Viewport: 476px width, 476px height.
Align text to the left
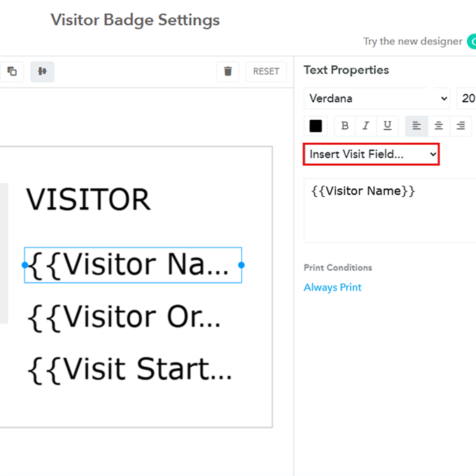pyautogui.click(x=416, y=126)
